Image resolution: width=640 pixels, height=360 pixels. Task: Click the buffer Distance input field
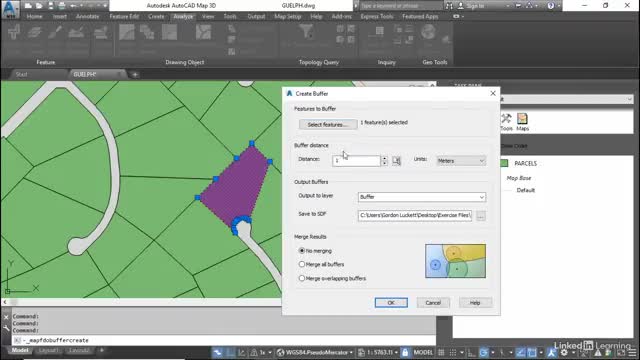tap(356, 161)
